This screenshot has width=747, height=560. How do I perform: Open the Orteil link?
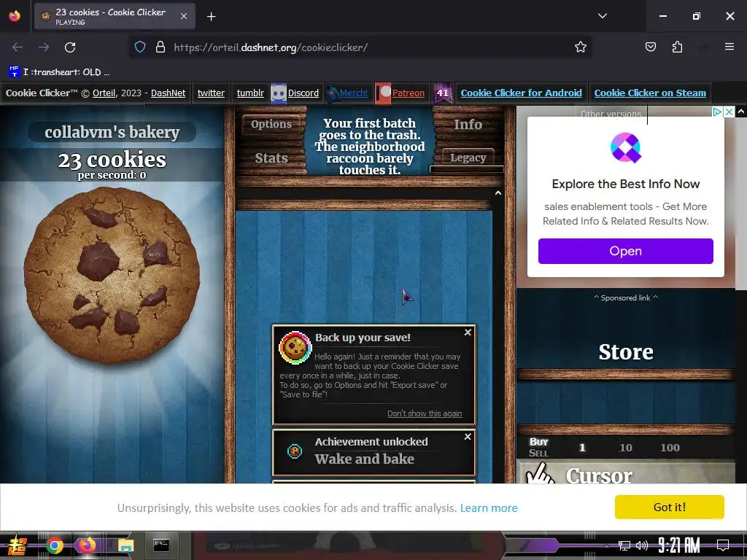coord(104,93)
